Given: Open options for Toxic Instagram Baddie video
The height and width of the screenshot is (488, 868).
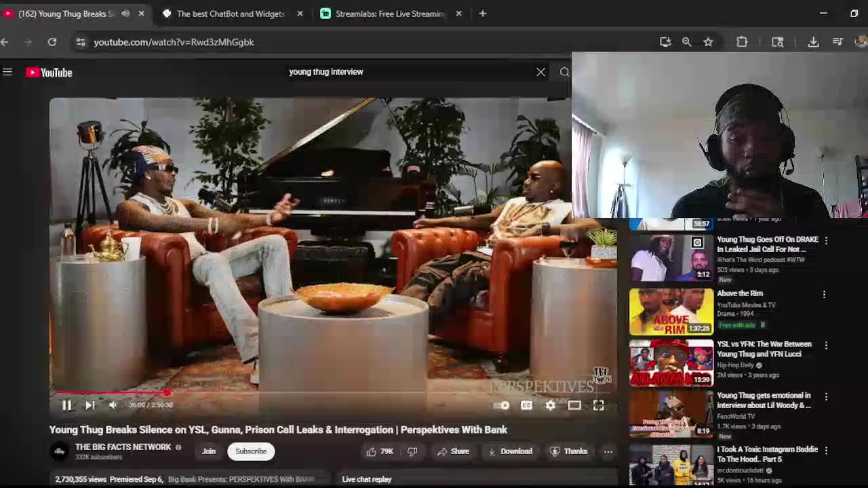Looking at the screenshot, I should 826,451.
